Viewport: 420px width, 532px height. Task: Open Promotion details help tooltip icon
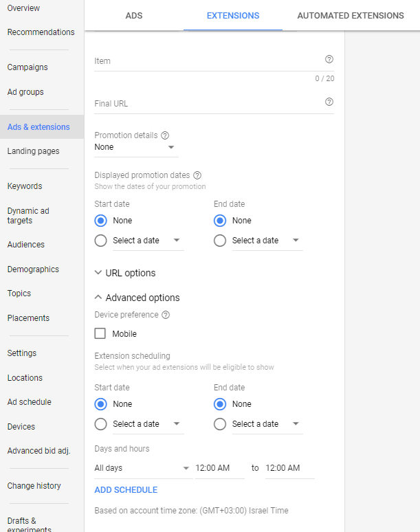(165, 135)
